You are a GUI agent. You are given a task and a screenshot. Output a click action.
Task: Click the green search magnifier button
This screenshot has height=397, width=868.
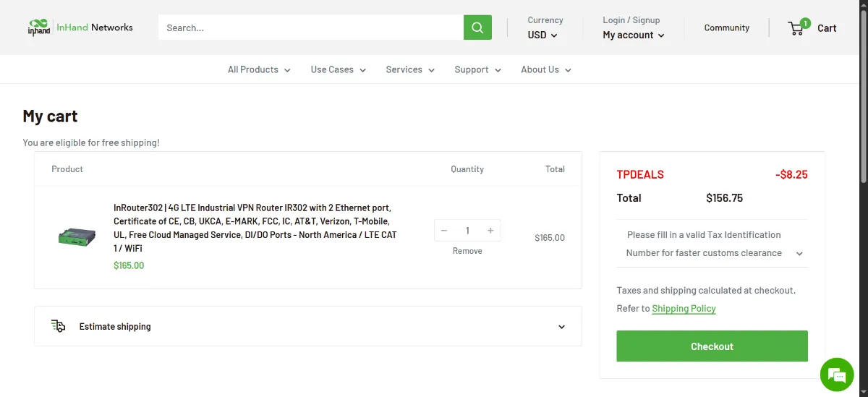(x=477, y=27)
